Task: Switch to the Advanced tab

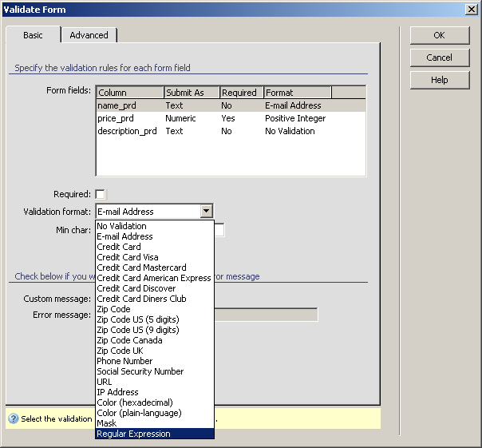Action: pyautogui.click(x=89, y=35)
